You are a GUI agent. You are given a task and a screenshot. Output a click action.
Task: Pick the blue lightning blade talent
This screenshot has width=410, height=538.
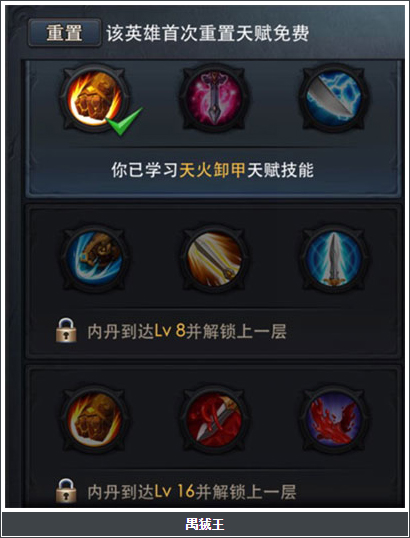334,98
